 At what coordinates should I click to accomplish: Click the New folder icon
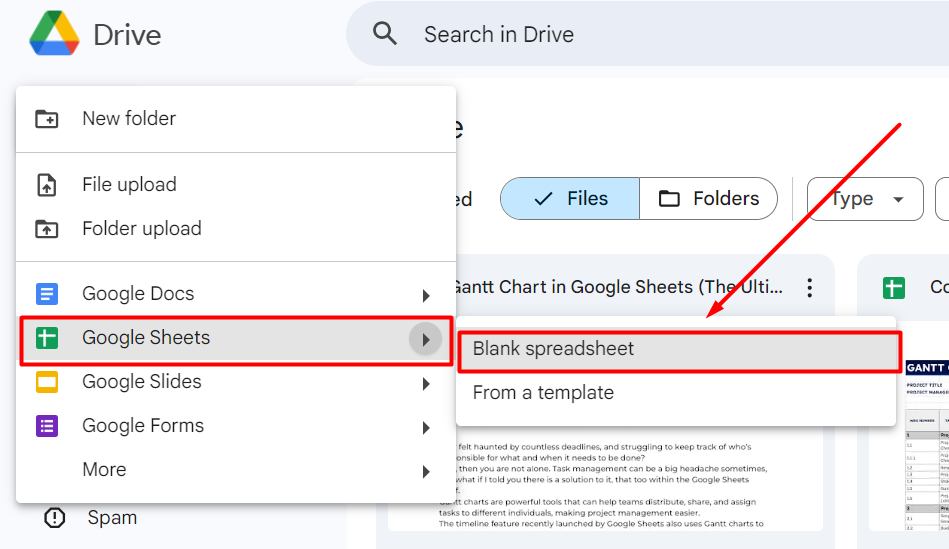click(x=47, y=119)
